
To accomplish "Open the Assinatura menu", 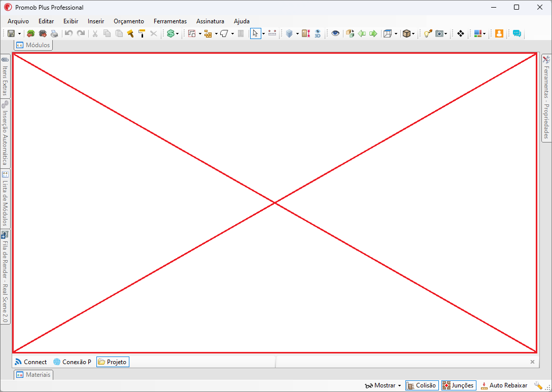I will click(x=210, y=21).
